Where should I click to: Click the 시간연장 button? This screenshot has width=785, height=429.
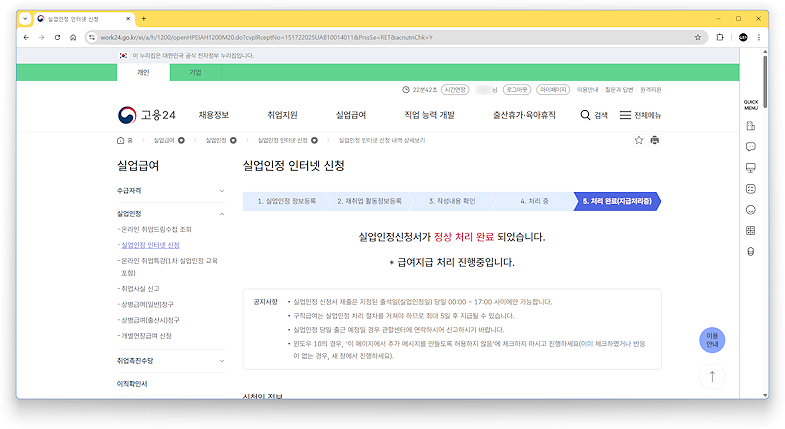[455, 90]
